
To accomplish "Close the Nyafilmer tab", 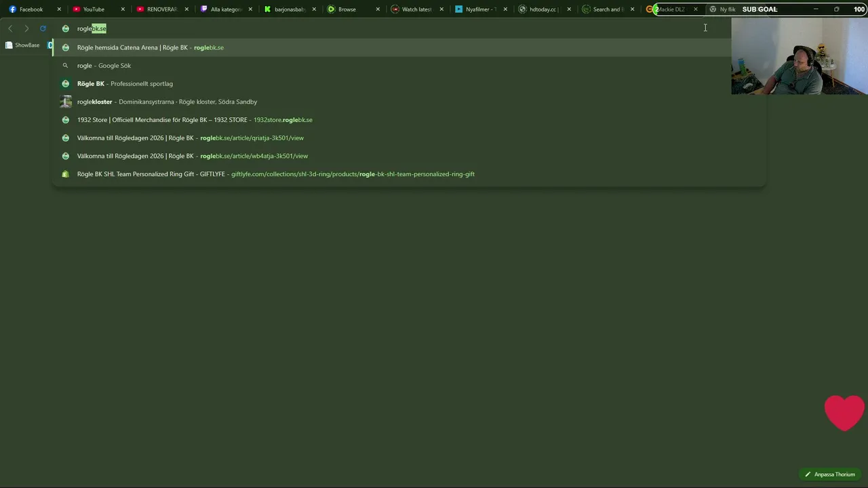I will pyautogui.click(x=505, y=9).
